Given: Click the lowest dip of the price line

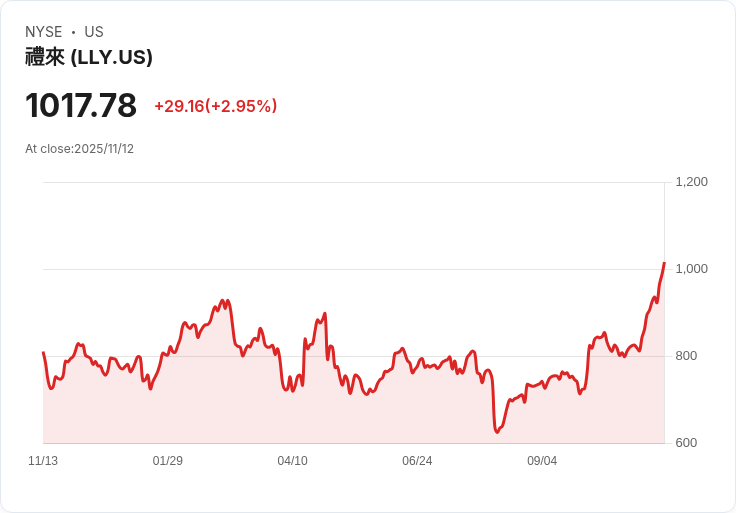Looking at the screenshot, I should [497, 432].
